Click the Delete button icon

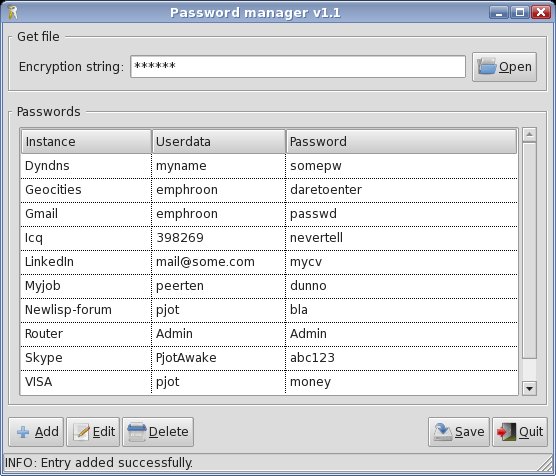[137, 432]
